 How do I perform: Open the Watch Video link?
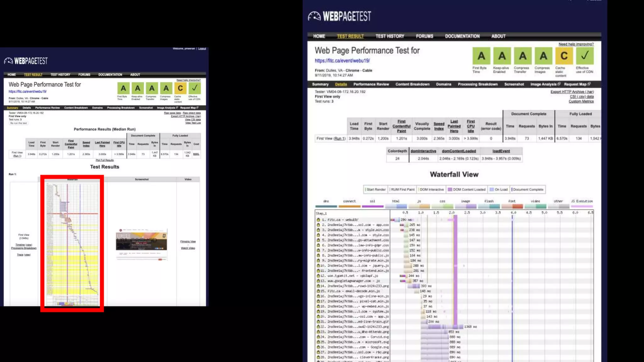coord(188,248)
